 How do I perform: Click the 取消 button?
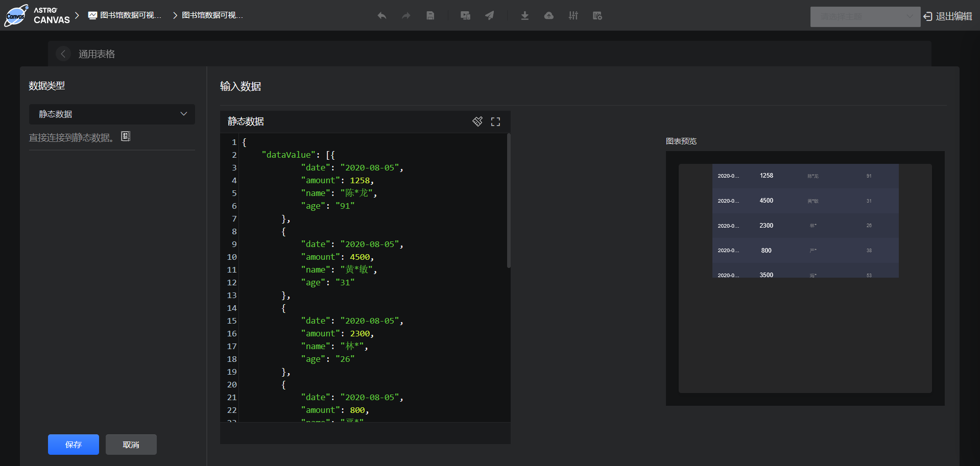pos(131,445)
